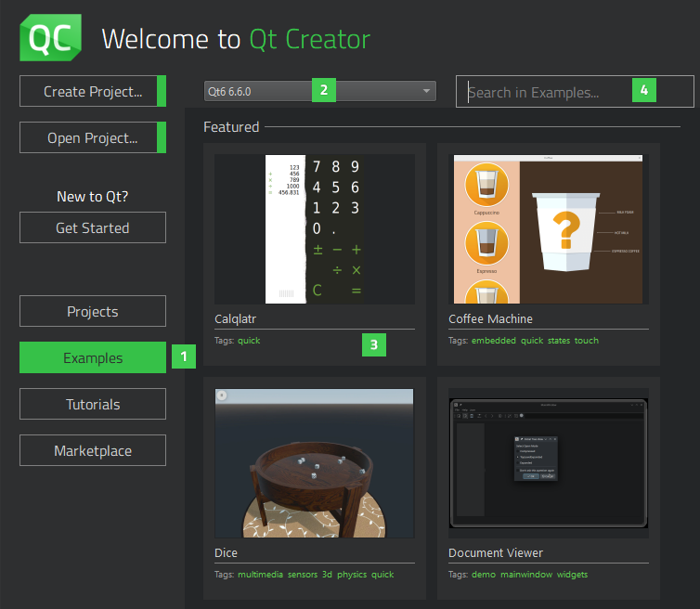Filter by the multimedia tag

coord(260,575)
